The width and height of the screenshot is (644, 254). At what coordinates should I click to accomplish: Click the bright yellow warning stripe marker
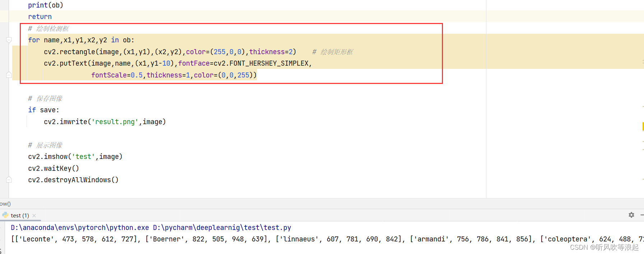(x=643, y=126)
